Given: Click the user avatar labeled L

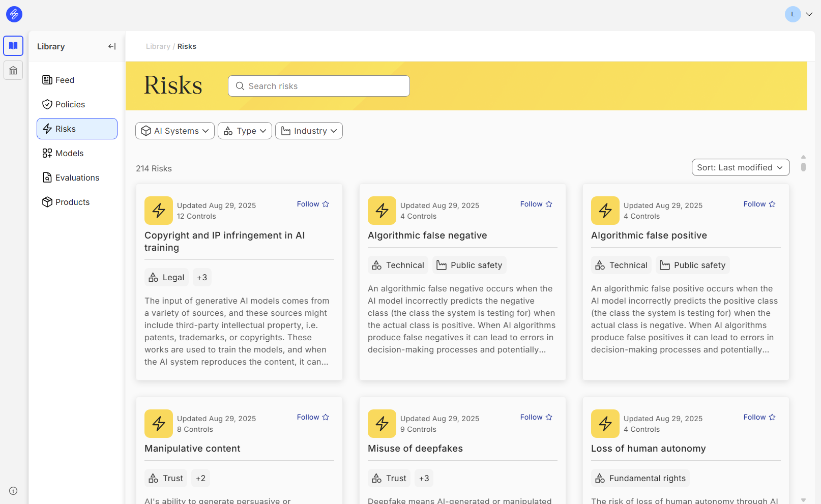Looking at the screenshot, I should pos(793,14).
